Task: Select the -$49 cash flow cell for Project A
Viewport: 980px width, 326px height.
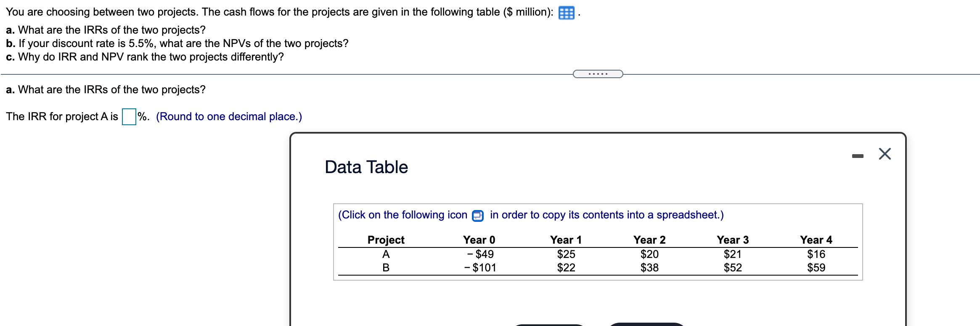Action: click(480, 254)
